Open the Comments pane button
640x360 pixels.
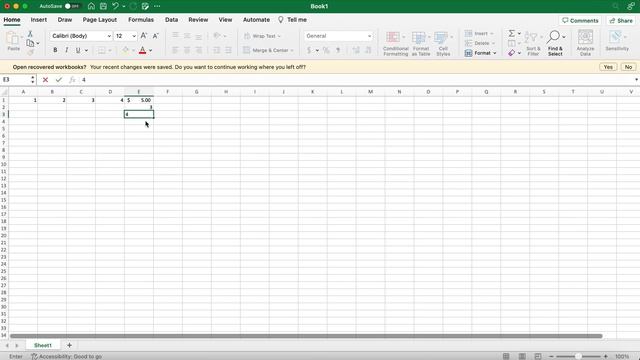point(580,20)
